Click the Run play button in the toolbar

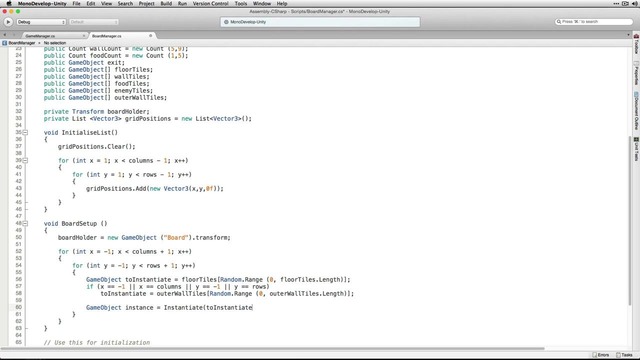[x=8, y=22]
